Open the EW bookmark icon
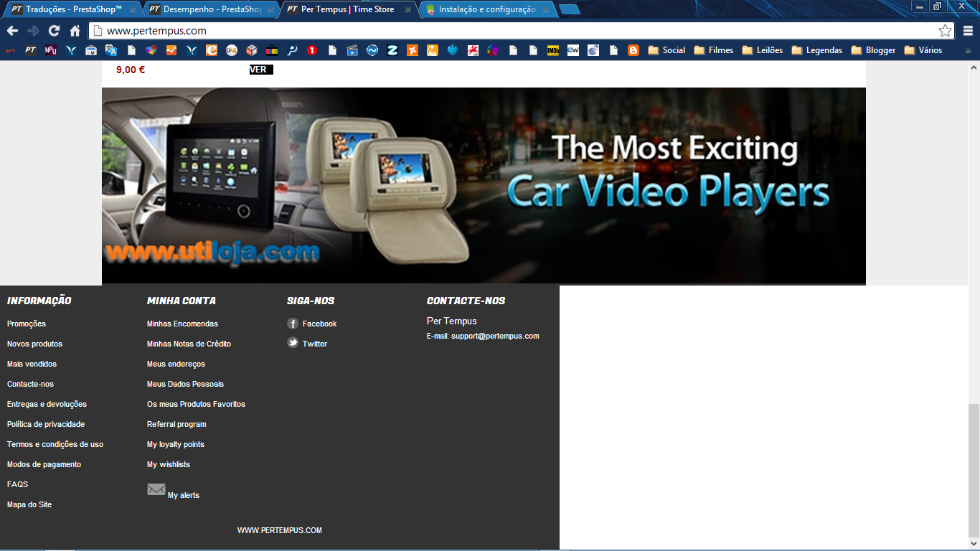 click(x=573, y=50)
